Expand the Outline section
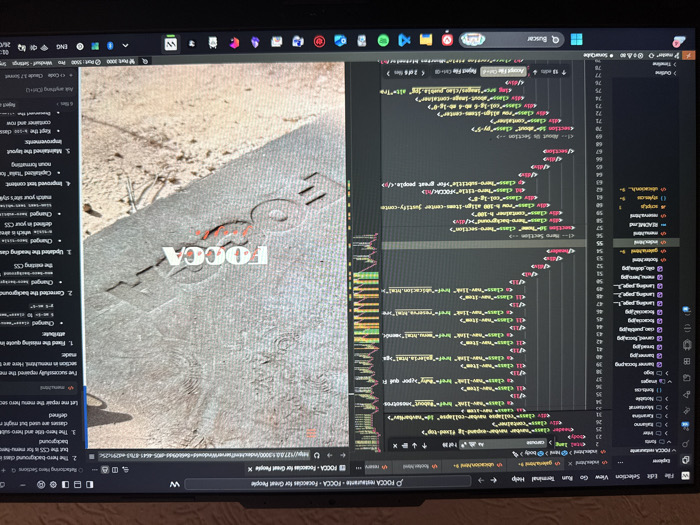 [665, 73]
